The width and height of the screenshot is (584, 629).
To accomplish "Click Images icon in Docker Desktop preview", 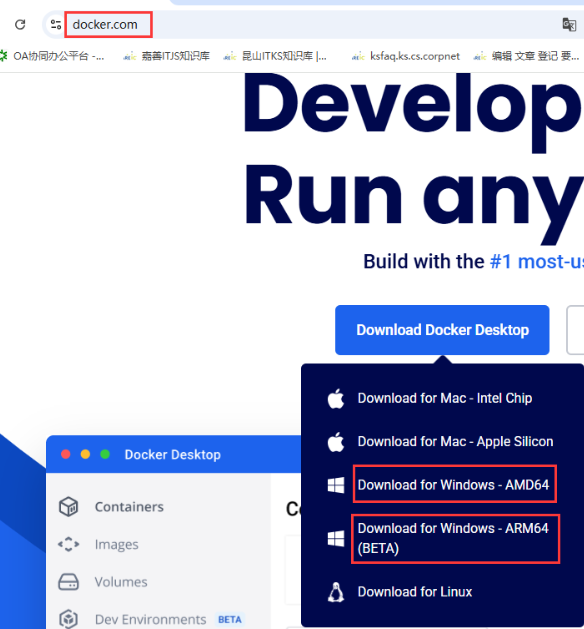I will point(69,544).
